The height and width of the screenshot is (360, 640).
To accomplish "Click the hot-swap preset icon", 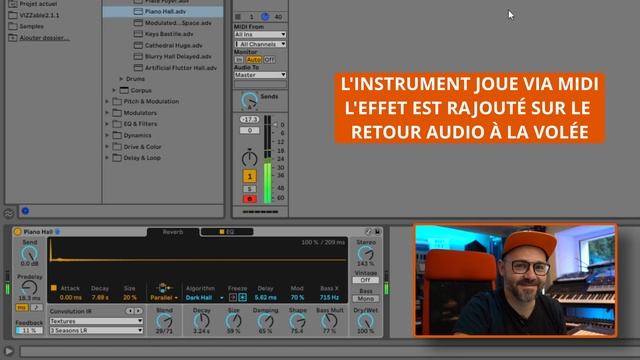I will pyautogui.click(x=369, y=232).
